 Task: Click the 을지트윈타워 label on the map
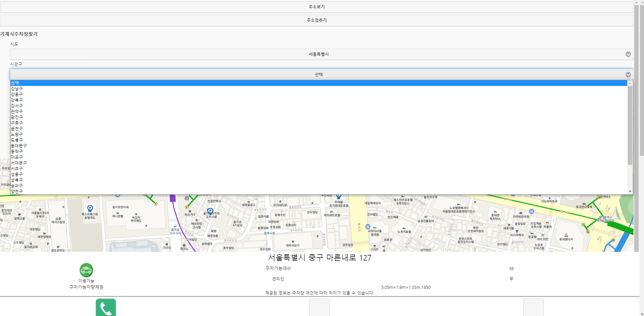pyautogui.click(x=120, y=207)
